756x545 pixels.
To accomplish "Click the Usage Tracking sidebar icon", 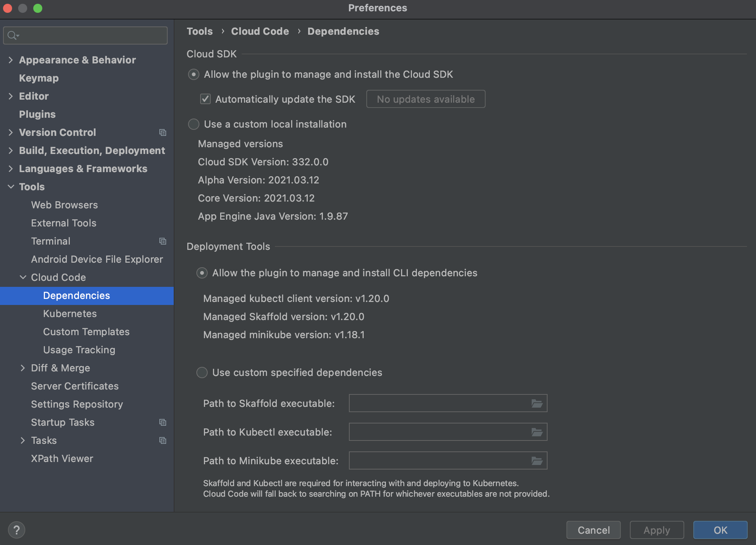I will click(79, 349).
